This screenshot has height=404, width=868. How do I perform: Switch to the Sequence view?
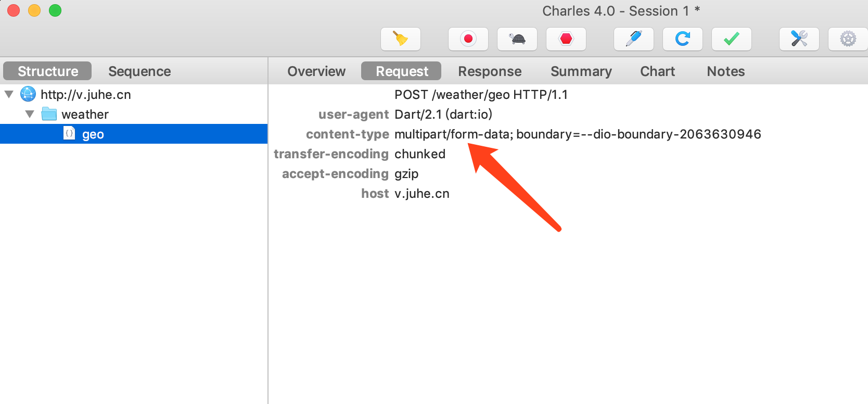[x=139, y=71]
